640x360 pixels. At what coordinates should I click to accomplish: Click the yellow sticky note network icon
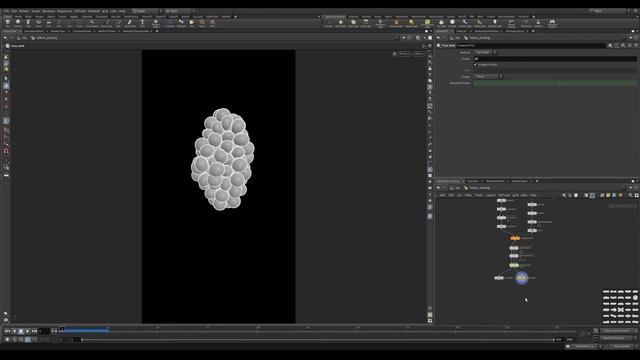pos(608,196)
